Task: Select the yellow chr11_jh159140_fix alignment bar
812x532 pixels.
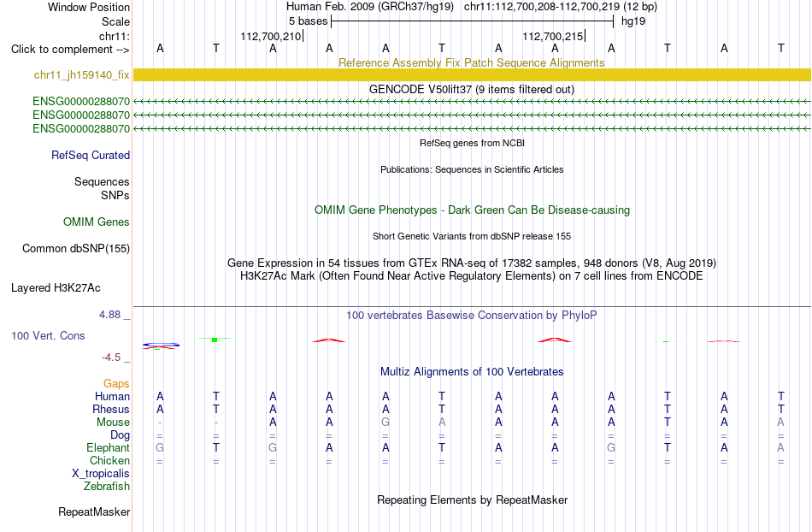Action: pyautogui.click(x=472, y=74)
